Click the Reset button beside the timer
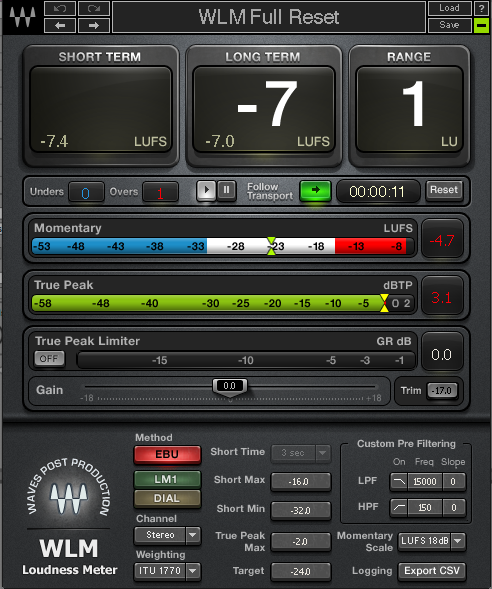 tap(444, 190)
